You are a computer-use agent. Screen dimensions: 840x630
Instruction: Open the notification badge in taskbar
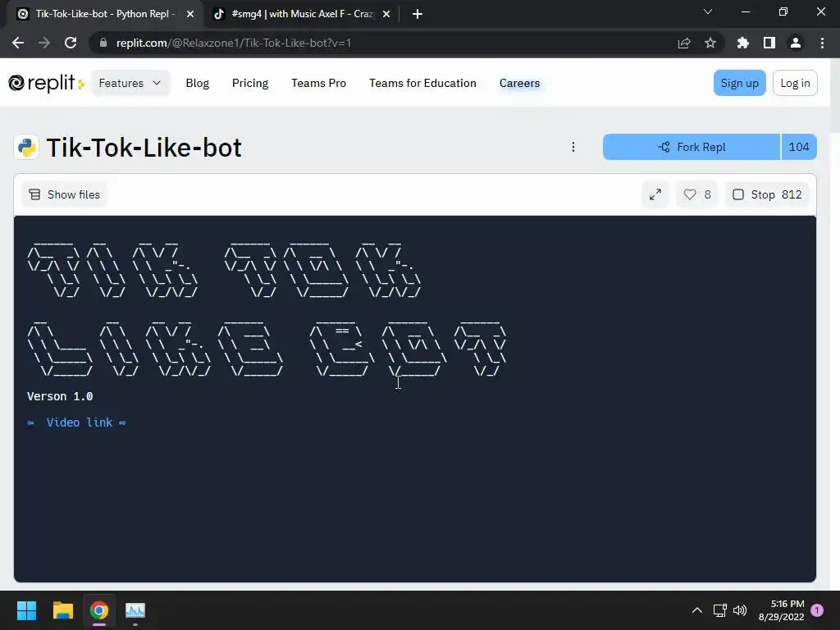click(817, 610)
